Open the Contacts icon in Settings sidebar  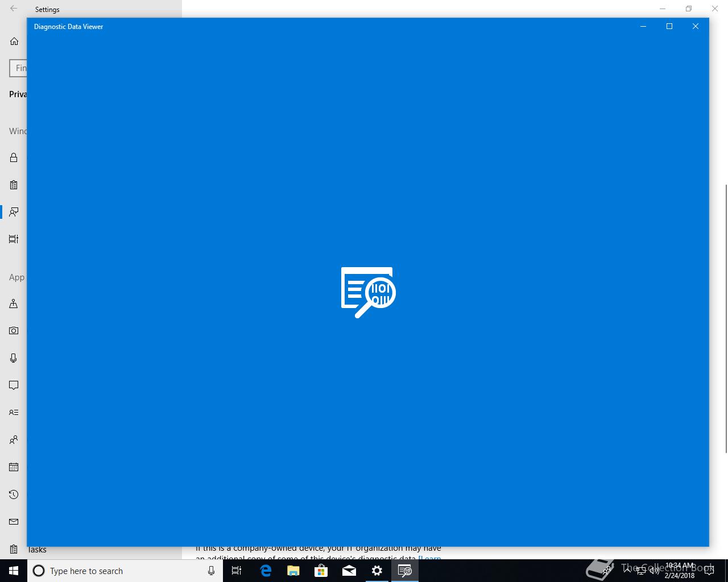(14, 440)
